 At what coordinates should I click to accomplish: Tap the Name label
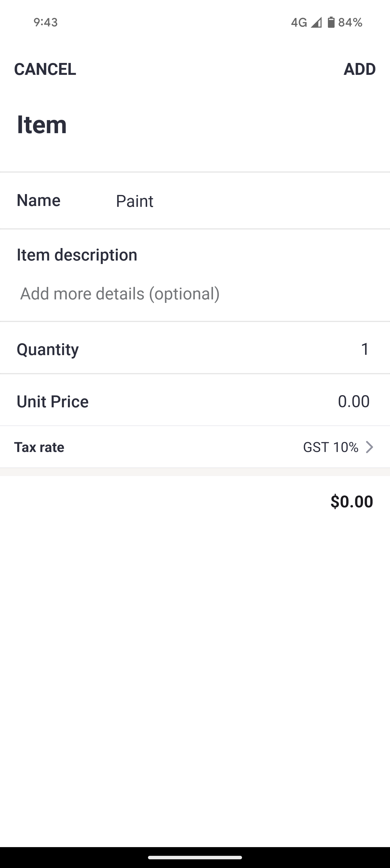[38, 200]
